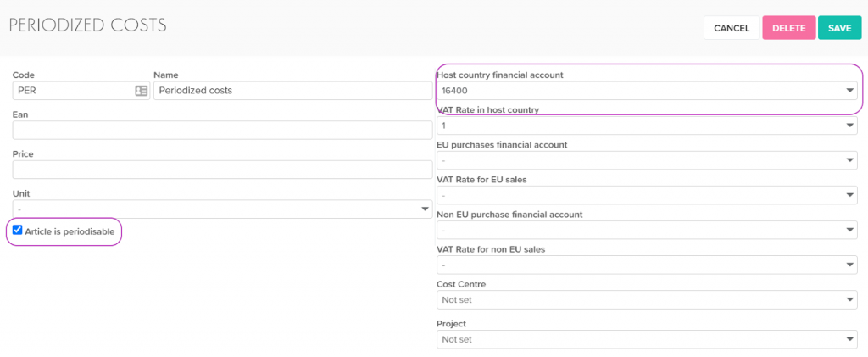Click the Name field with Periodized costs
Screen dimensions: 868x357
pos(292,90)
